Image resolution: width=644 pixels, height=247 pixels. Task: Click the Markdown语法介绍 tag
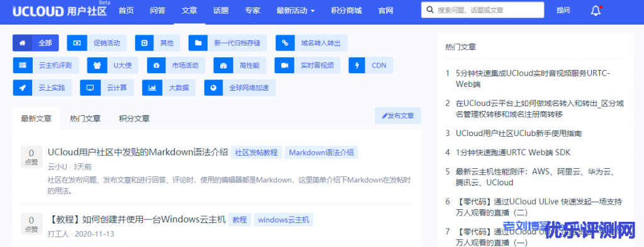(x=321, y=152)
